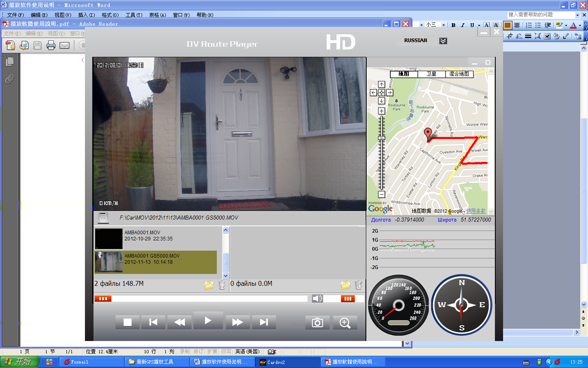The image size is (588, 368).
Task: Maximize the map panel
Action: coord(488,63)
